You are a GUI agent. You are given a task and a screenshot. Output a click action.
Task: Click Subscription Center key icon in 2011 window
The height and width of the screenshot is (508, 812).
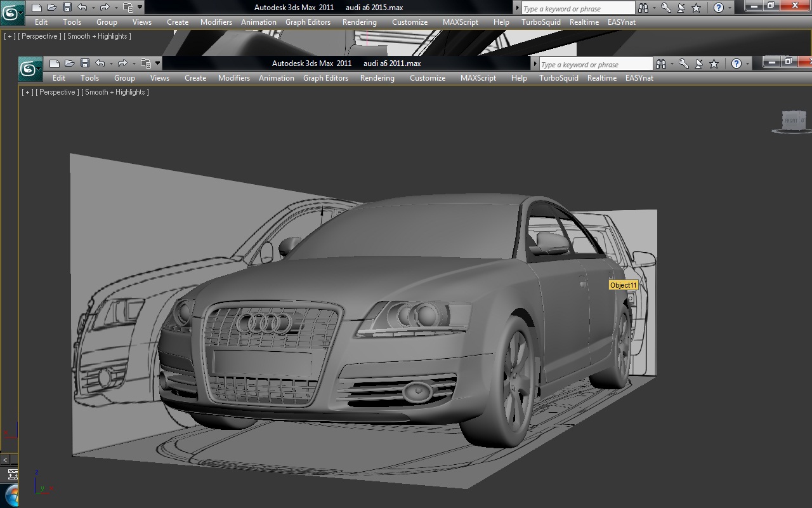click(683, 63)
